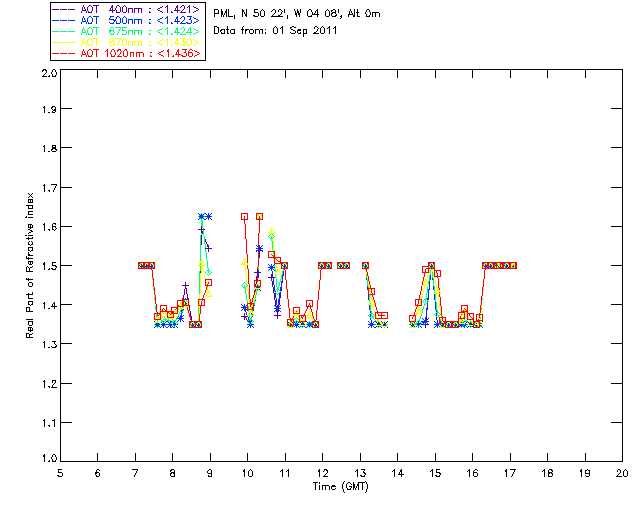Image resolution: width=640 pixels, height=512 pixels.
Task: Click the 1.6 y-axis tick label
Action: pyautogui.click(x=49, y=227)
